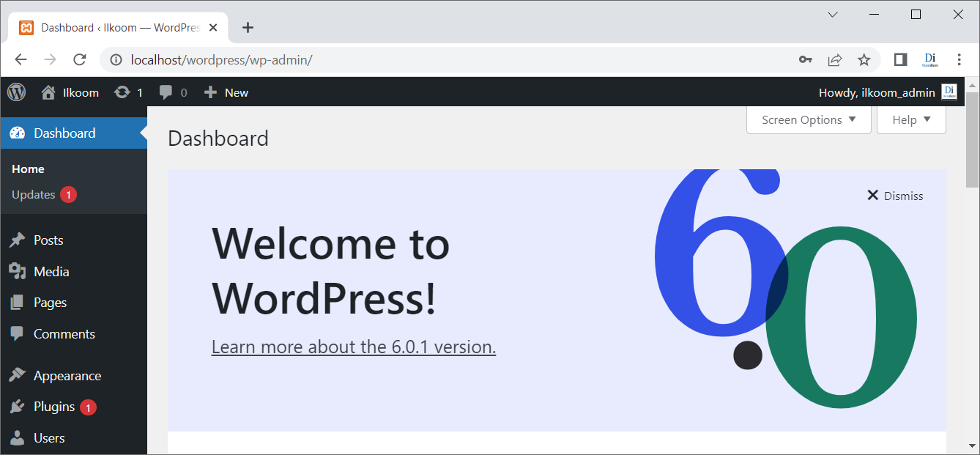Open the WordPress logo menu
The image size is (980, 455).
16,92
